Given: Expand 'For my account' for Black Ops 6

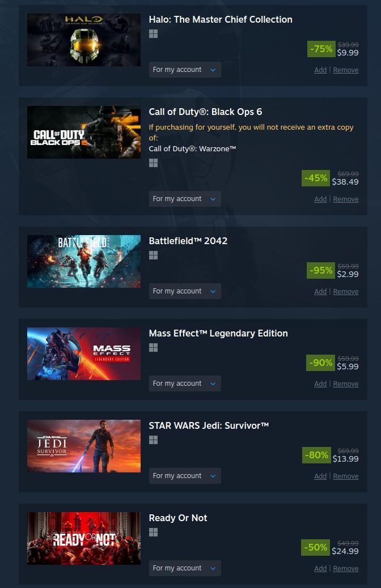Looking at the screenshot, I should pyautogui.click(x=185, y=199).
